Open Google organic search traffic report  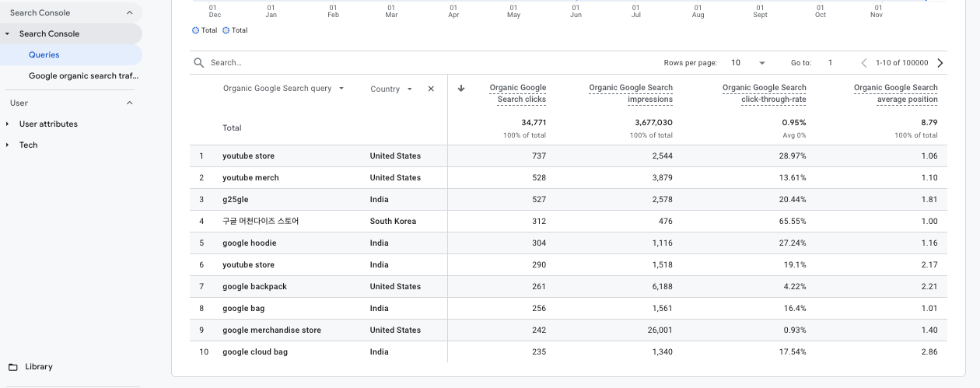point(83,76)
